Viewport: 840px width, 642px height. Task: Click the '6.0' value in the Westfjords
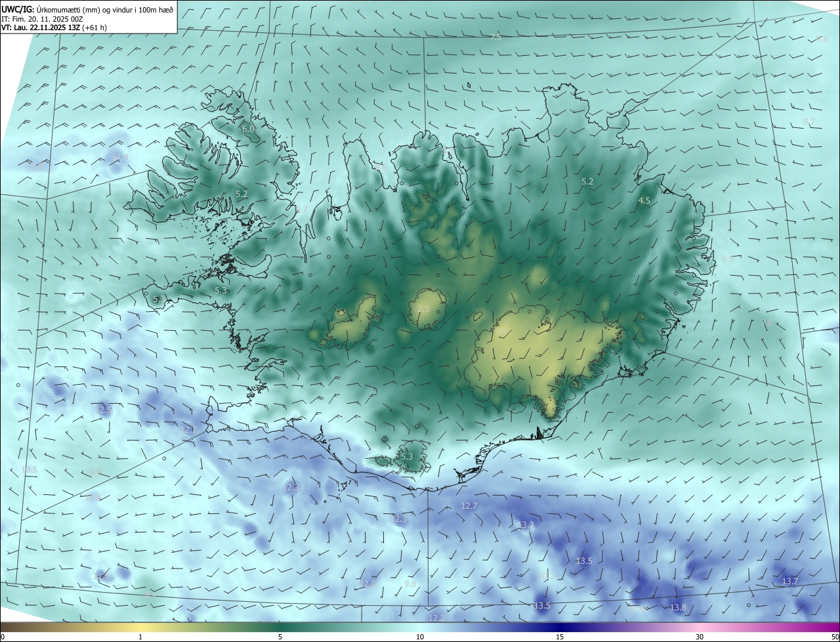248,129
